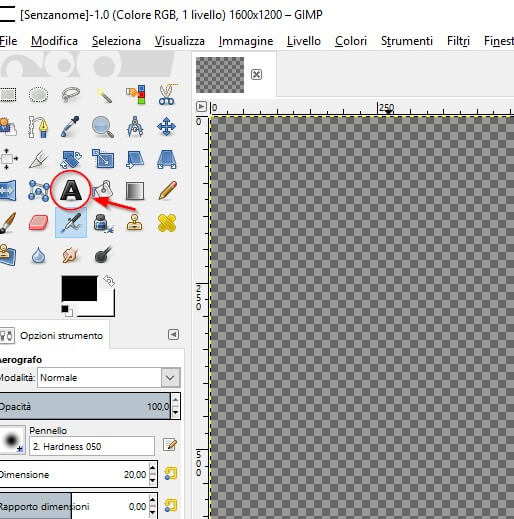Select the Smudge finger tool
Viewport: 514px width, 519px height.
(70, 255)
